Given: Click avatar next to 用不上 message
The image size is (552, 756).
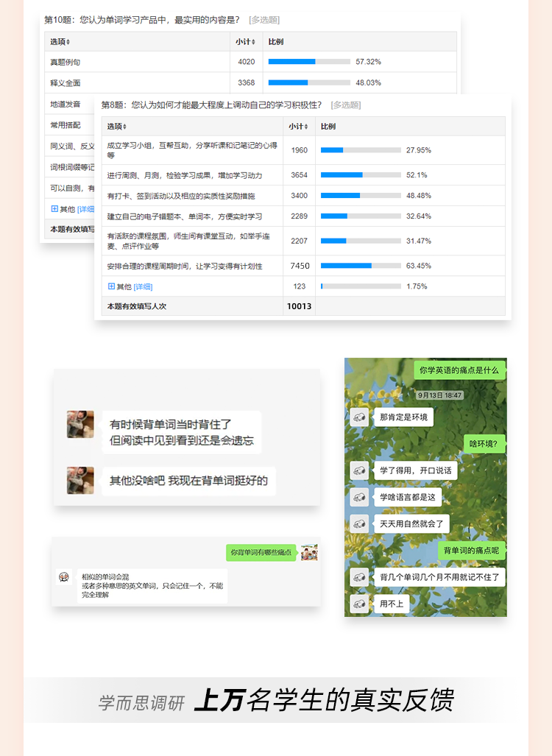Looking at the screenshot, I should point(359,604).
